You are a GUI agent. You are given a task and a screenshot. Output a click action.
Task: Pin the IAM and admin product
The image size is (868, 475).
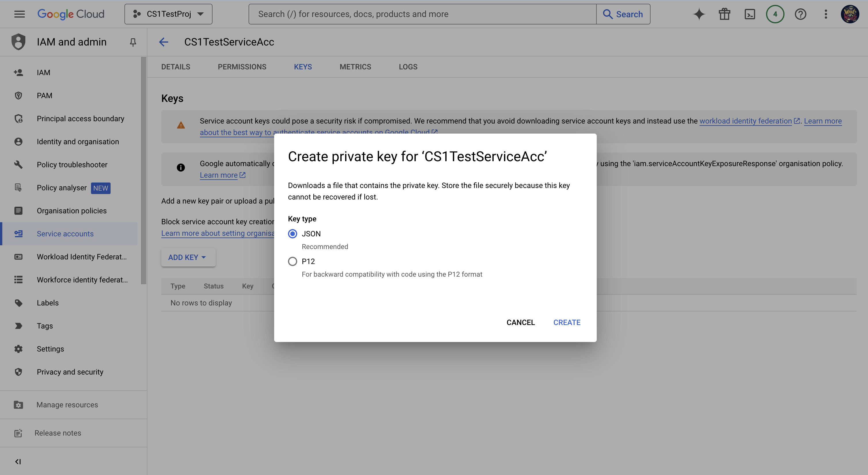pyautogui.click(x=133, y=42)
